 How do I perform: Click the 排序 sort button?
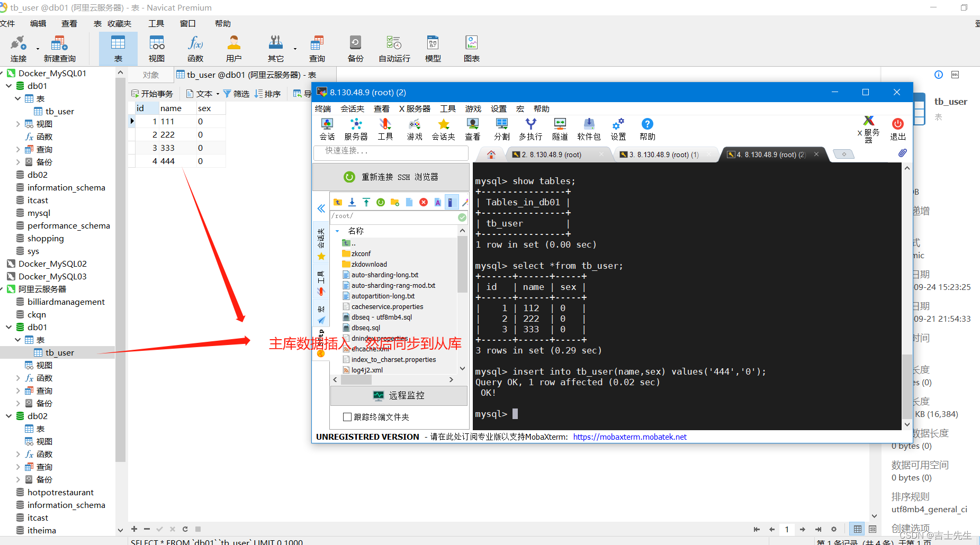(x=268, y=94)
